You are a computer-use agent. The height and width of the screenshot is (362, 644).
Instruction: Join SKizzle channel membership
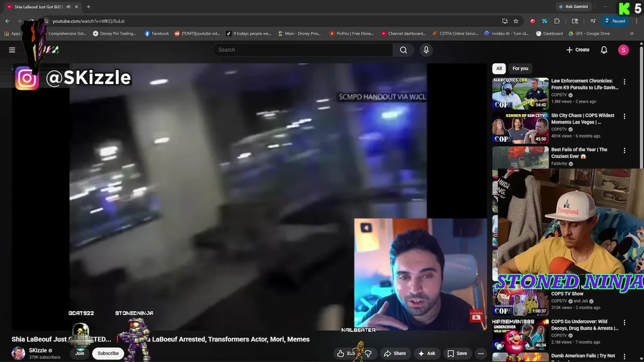pyautogui.click(x=79, y=353)
